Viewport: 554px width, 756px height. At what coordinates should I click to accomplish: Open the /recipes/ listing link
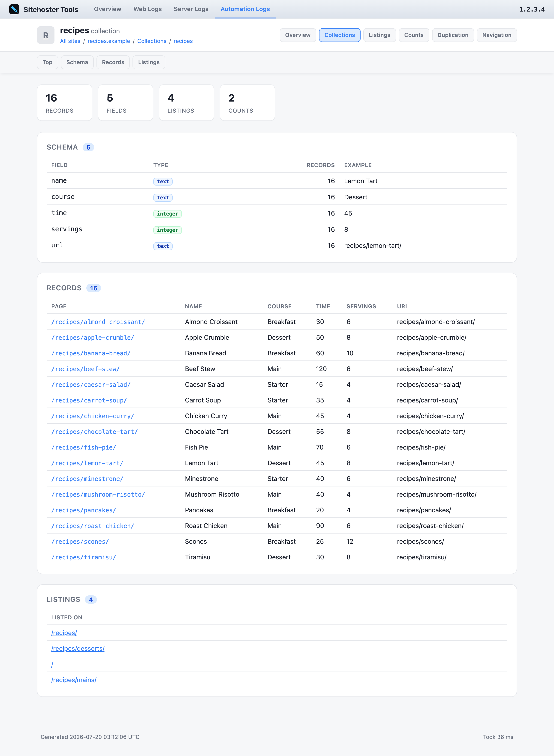64,633
